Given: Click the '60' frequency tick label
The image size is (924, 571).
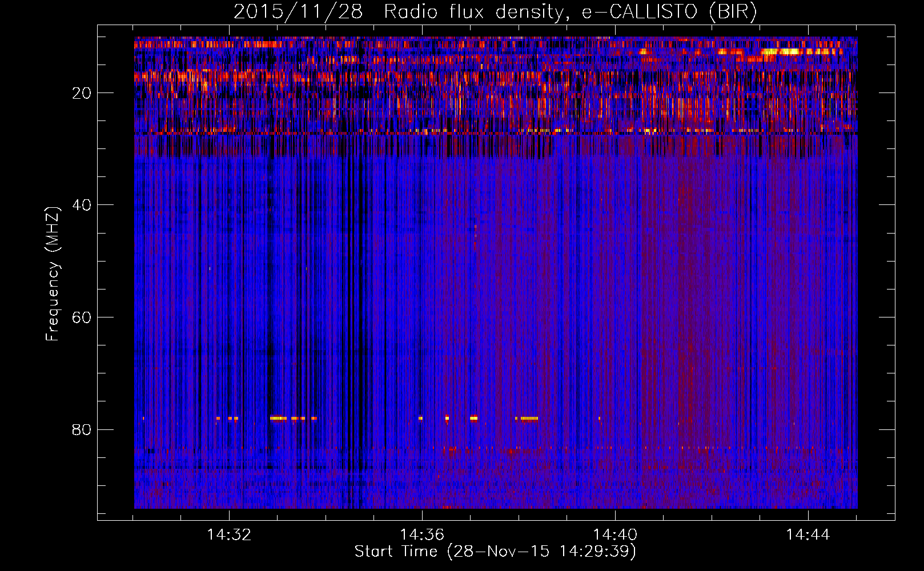Looking at the screenshot, I should click(82, 317).
